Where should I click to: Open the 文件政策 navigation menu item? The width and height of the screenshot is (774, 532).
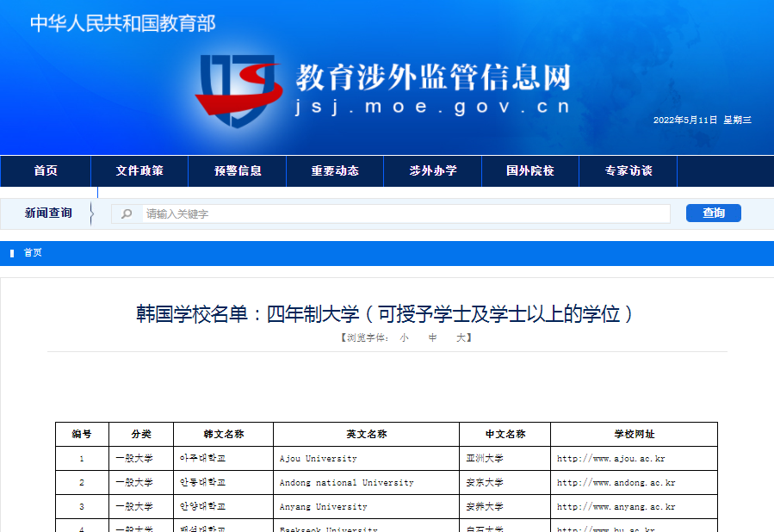pos(142,170)
